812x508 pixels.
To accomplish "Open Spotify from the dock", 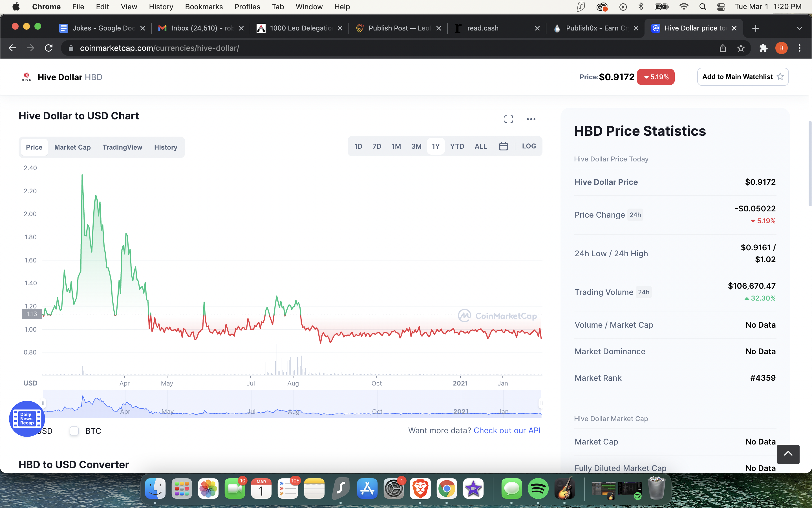I will [538, 489].
